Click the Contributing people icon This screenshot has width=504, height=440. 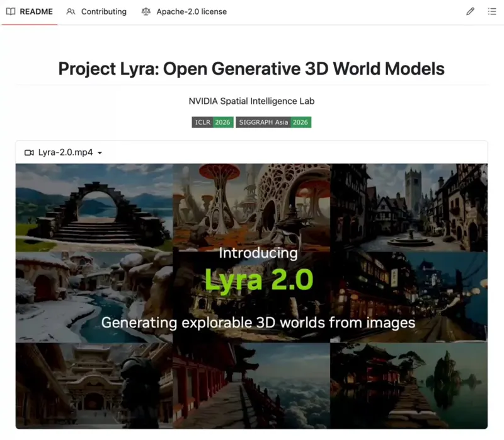[71, 11]
